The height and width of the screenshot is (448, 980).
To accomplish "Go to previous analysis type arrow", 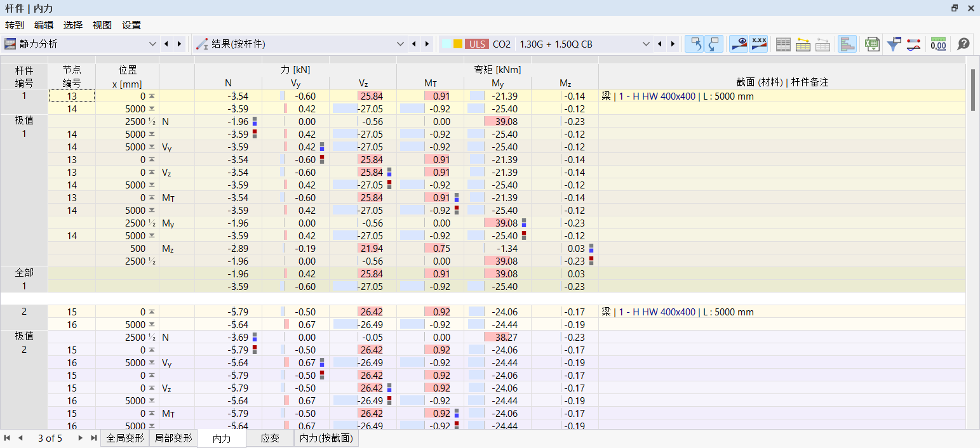I will coord(166,44).
